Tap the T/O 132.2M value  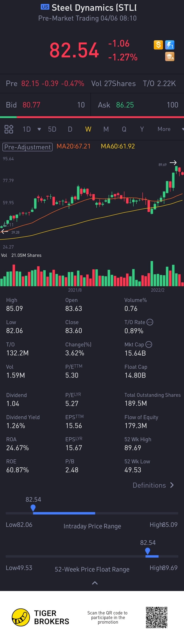[x=17, y=353]
